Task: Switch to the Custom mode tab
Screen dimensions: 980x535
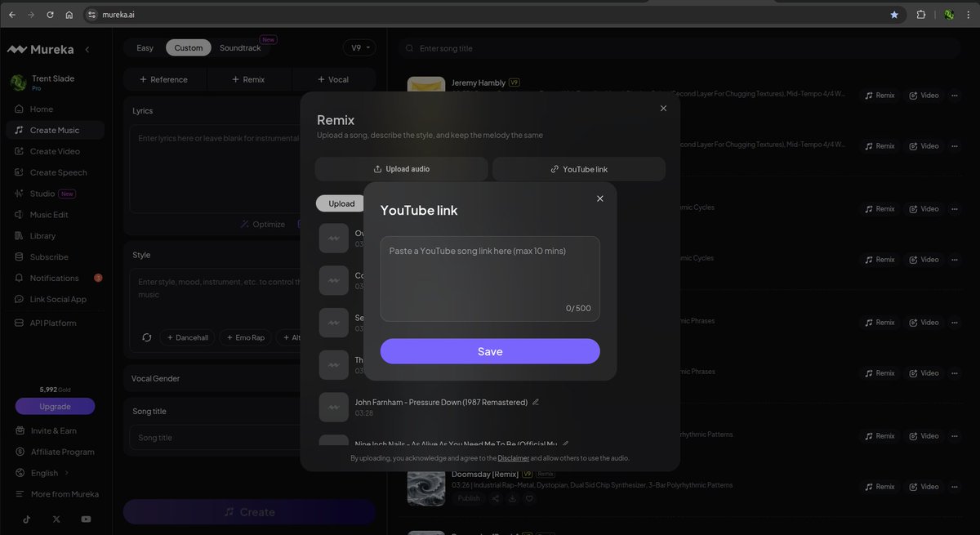Action: click(x=189, y=47)
